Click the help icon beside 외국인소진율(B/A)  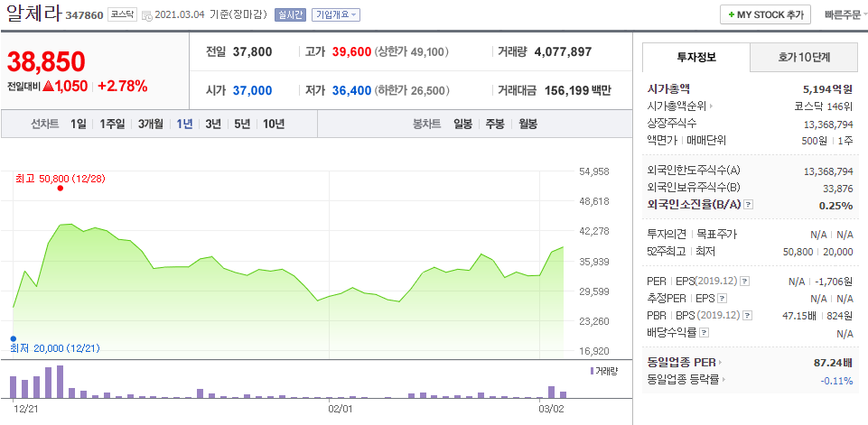pyautogui.click(x=749, y=205)
